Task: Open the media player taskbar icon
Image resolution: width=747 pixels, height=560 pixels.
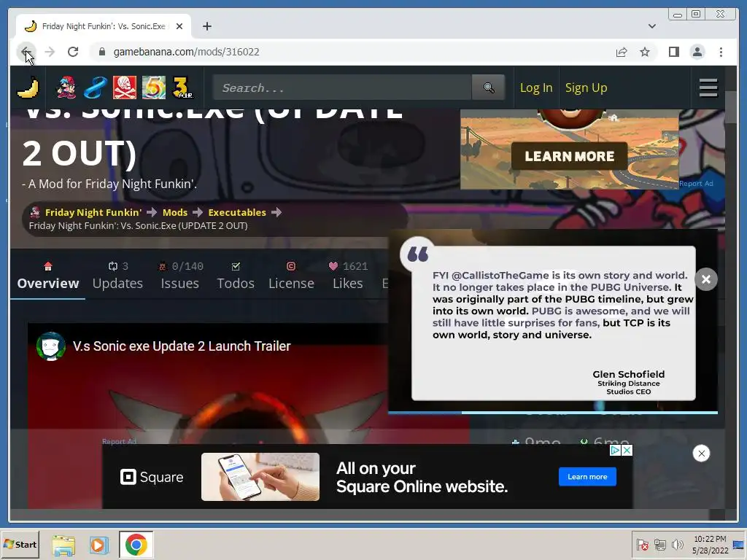Action: tap(99, 545)
